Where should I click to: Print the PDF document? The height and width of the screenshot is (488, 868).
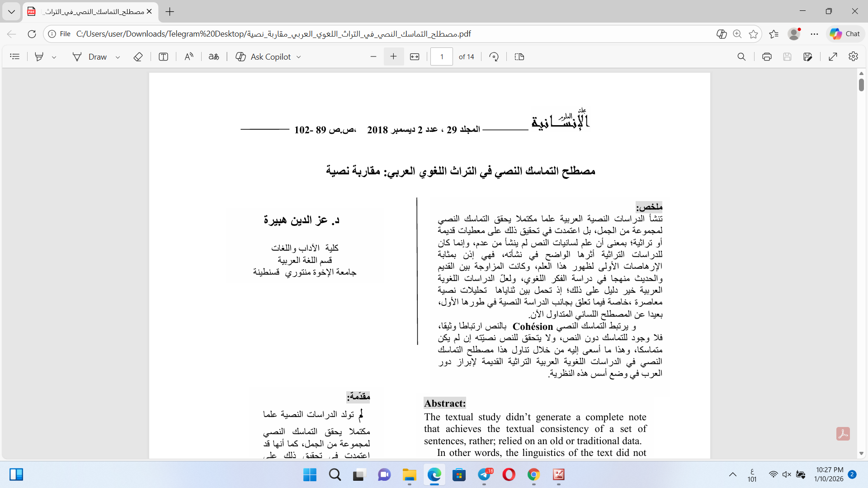point(767,56)
